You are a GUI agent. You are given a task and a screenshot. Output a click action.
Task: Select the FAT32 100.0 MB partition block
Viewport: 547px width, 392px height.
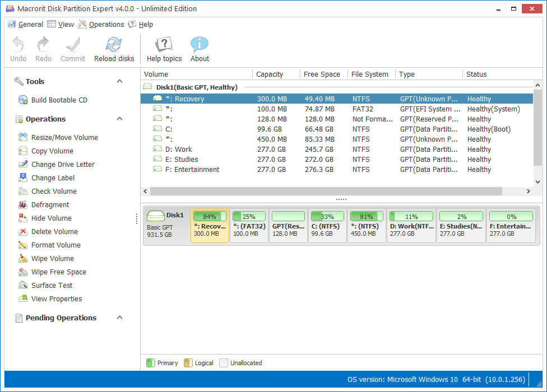(x=249, y=226)
